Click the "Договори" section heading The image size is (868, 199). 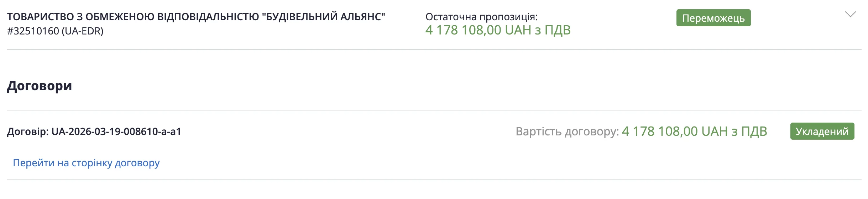tap(40, 86)
